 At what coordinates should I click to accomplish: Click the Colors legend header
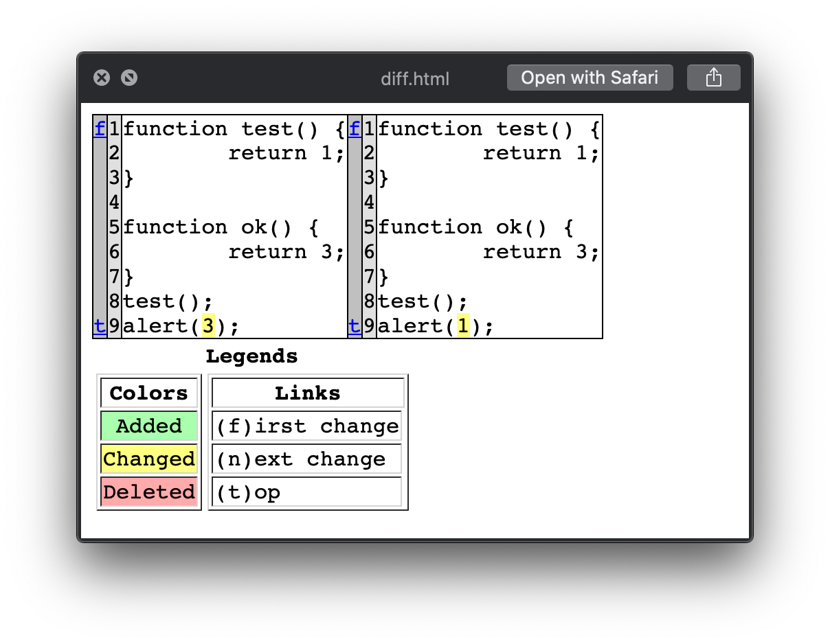pyautogui.click(x=149, y=393)
